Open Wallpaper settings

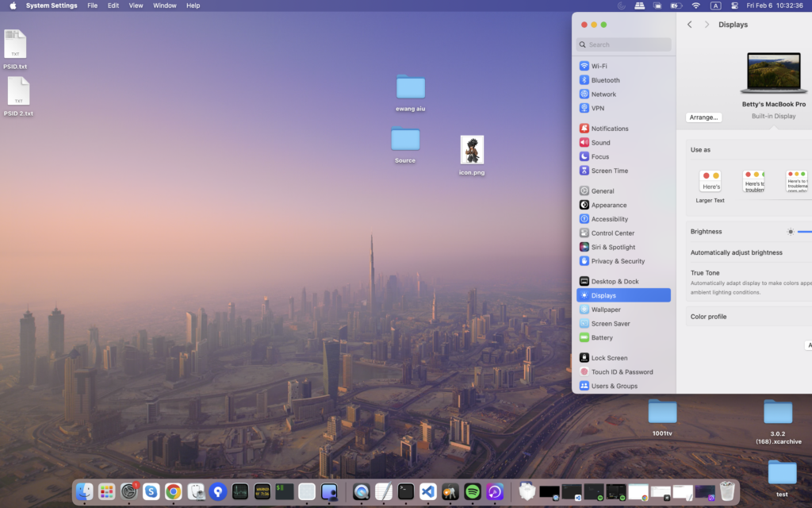coord(606,310)
